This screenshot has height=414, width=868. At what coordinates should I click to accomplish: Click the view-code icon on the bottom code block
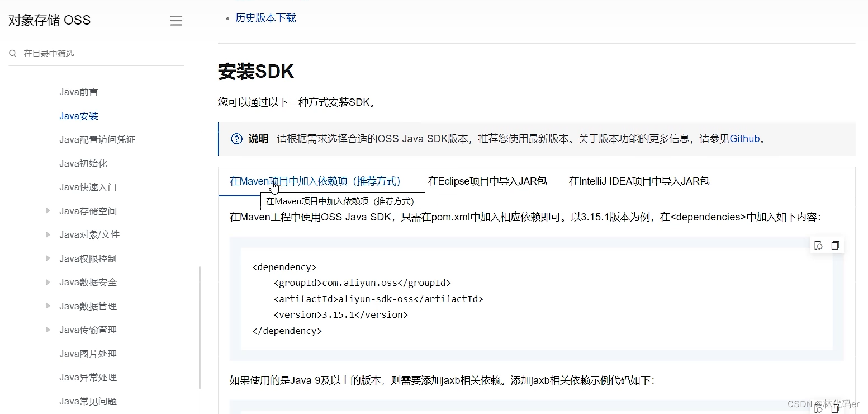pos(818,409)
